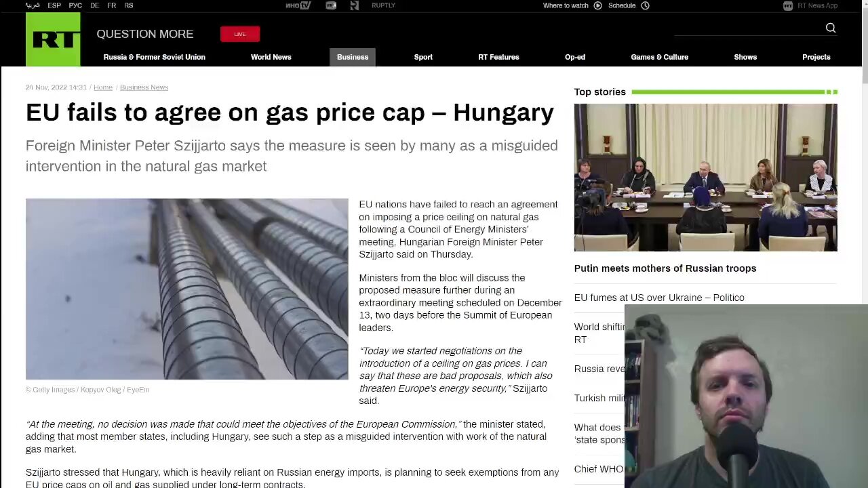Click the Top stories heading
The image size is (868, 488).
(600, 91)
